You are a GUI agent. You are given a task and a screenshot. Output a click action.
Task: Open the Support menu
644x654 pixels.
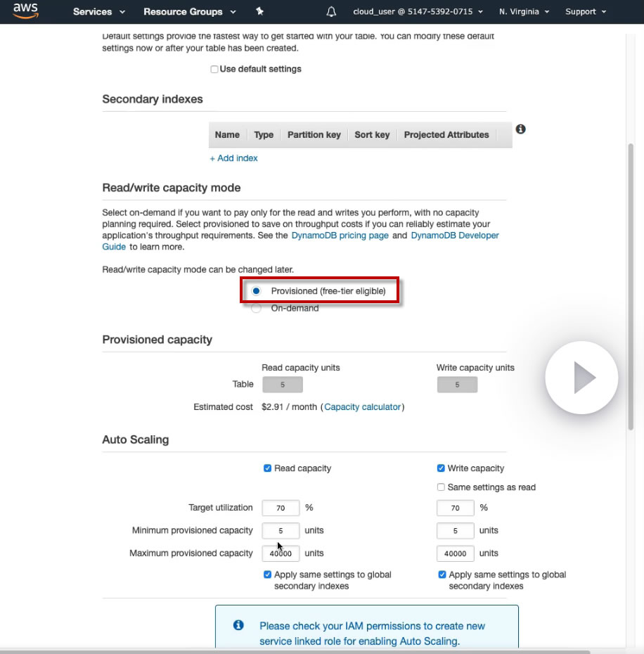585,12
